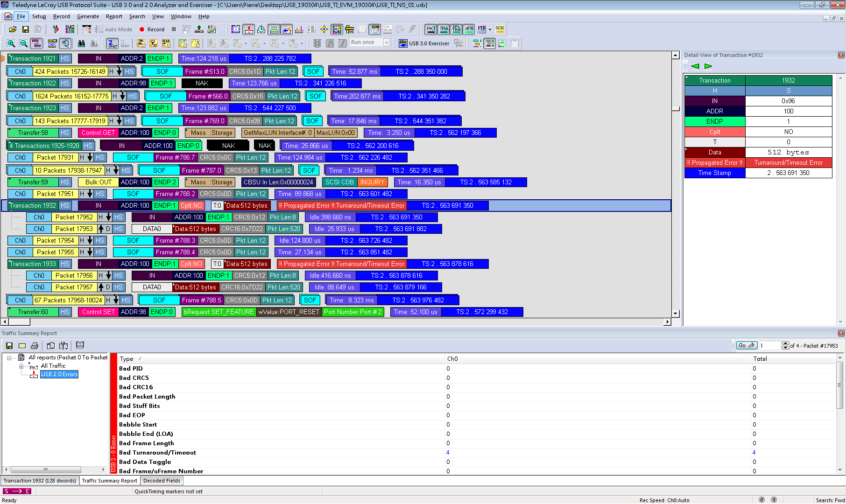The image size is (846, 504).
Task: Click the trace view horizontal scrollbar thumb
Action: pyautogui.click(x=19, y=322)
